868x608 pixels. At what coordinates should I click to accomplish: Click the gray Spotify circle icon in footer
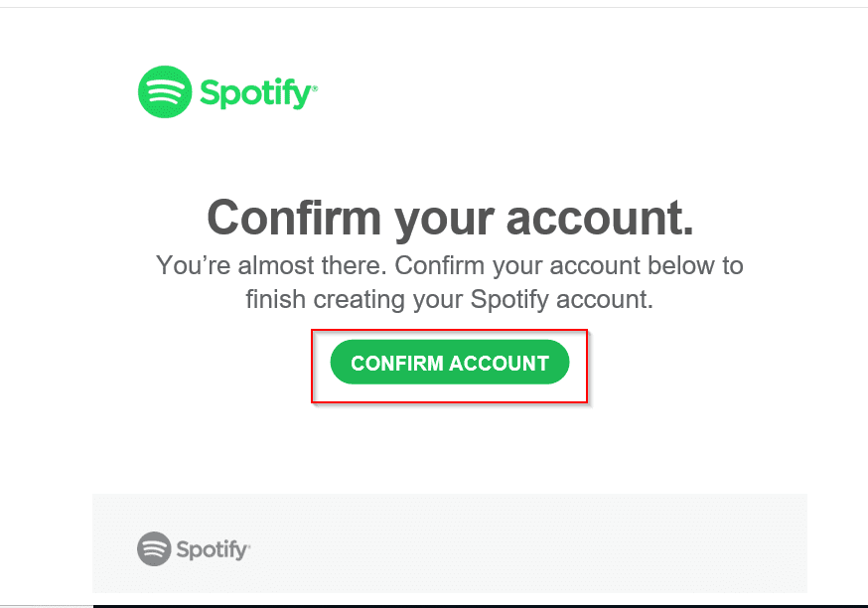(x=154, y=548)
